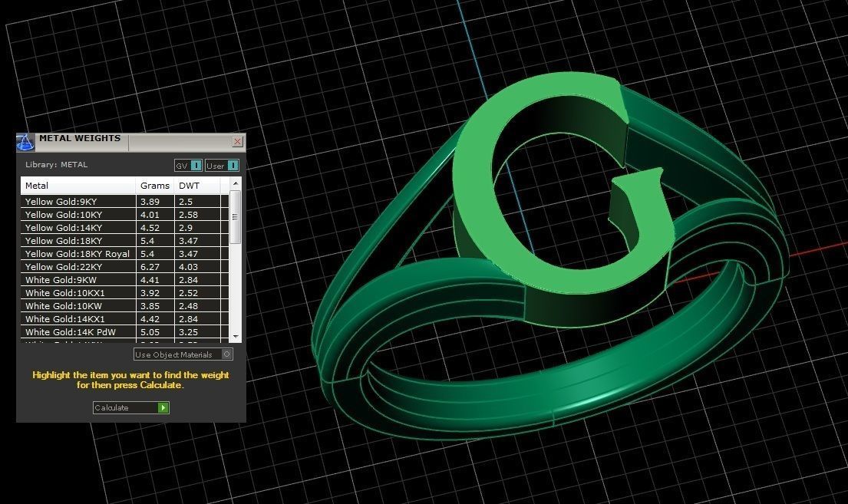Click the metal list scrollbar up arrow
The image size is (848, 504).
pos(236,184)
